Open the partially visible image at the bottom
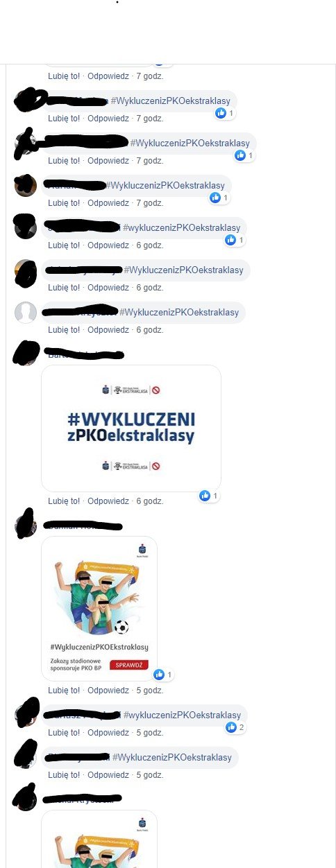 [99, 839]
